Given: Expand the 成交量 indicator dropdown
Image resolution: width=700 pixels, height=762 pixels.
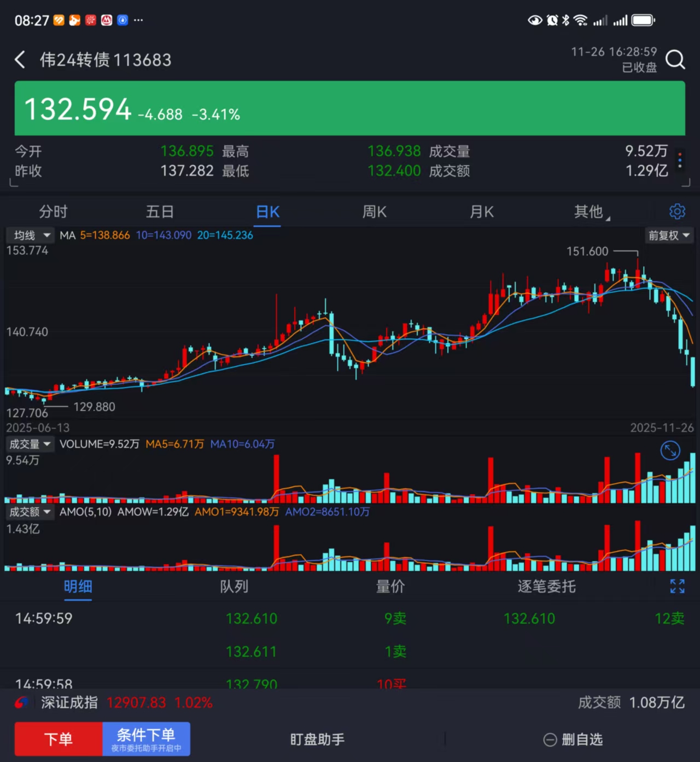Looking at the screenshot, I should [30, 444].
